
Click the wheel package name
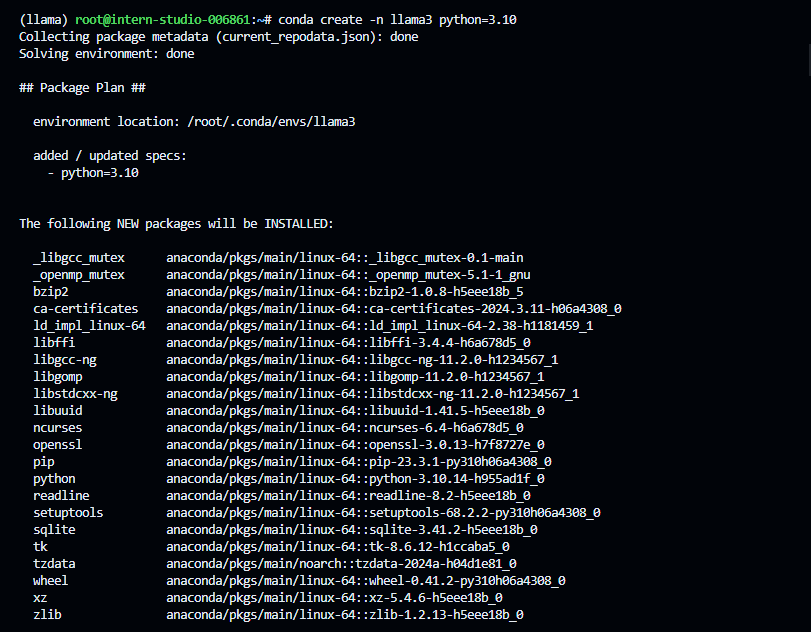click(x=50, y=580)
